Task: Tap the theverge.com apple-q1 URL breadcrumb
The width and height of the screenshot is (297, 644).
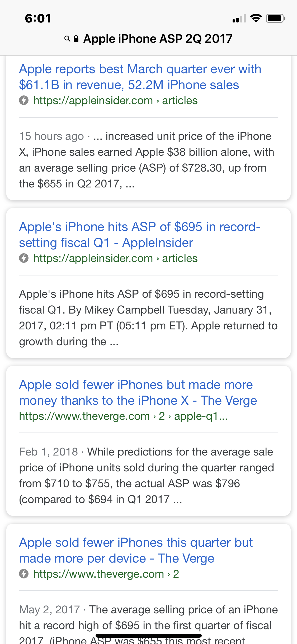Action: tap(123, 416)
